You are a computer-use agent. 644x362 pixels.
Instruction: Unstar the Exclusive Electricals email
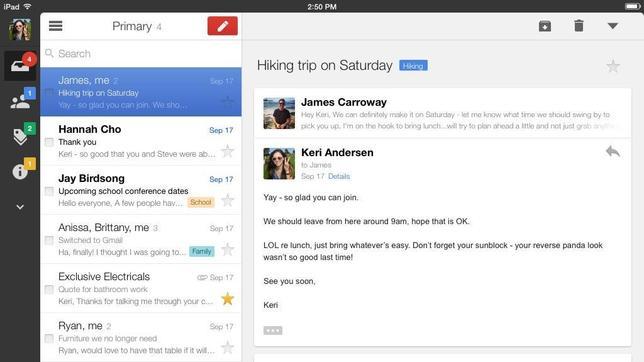point(227,299)
